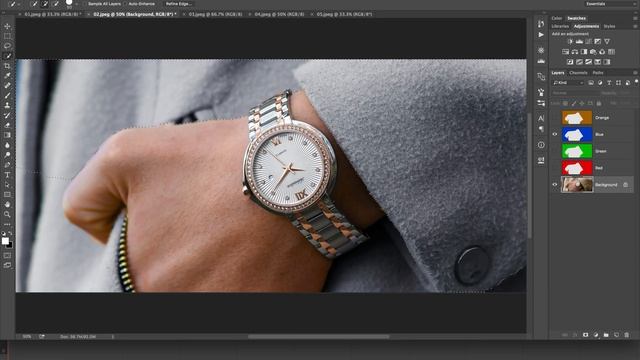Click the Refine Edge button
This screenshot has width=640, height=360.
179,4
